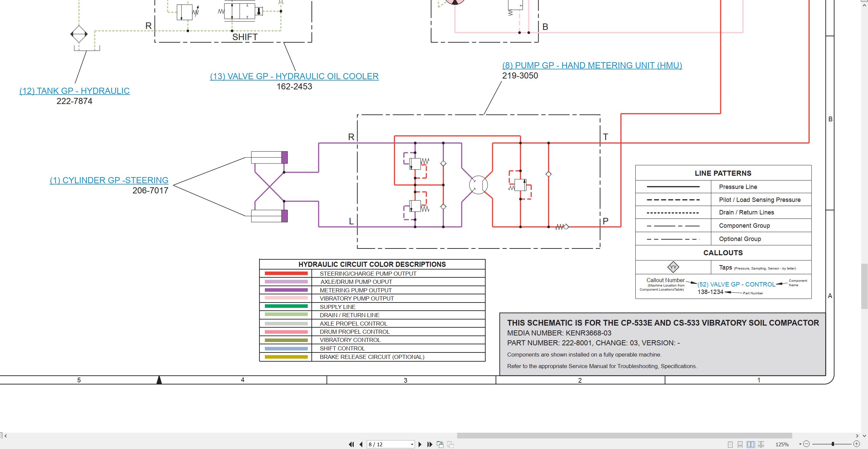
Task: Click the VIBRATORY PUMP OUTPUT legend row
Action: 372,298
